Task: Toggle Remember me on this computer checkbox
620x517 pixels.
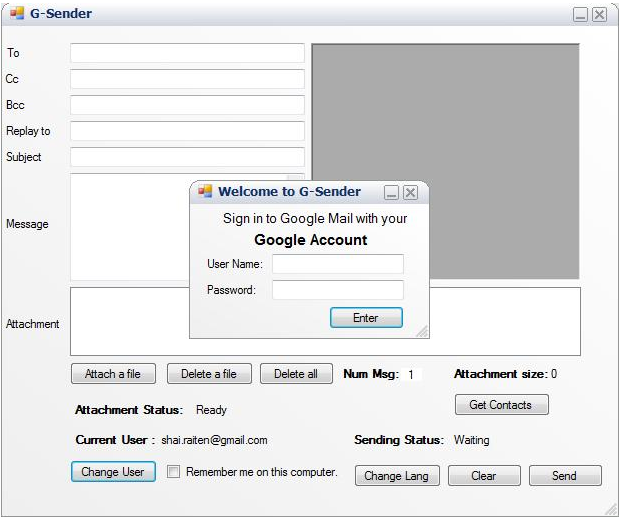Action: (x=173, y=472)
